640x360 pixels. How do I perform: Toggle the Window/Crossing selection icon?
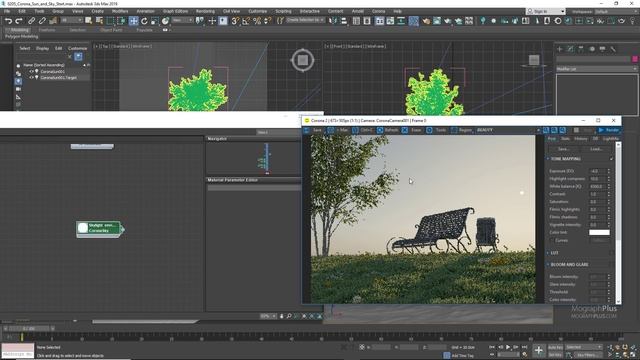(x=122, y=21)
